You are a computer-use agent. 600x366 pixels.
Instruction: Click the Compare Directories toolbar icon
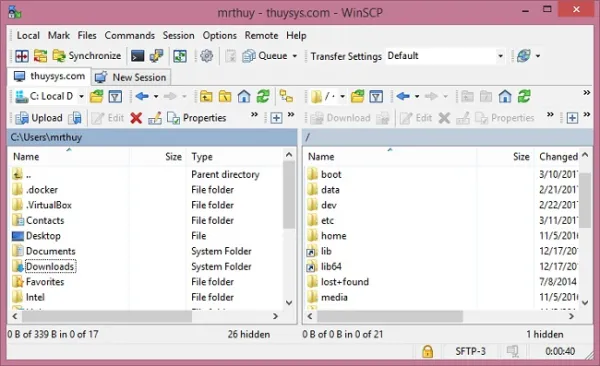coord(40,56)
